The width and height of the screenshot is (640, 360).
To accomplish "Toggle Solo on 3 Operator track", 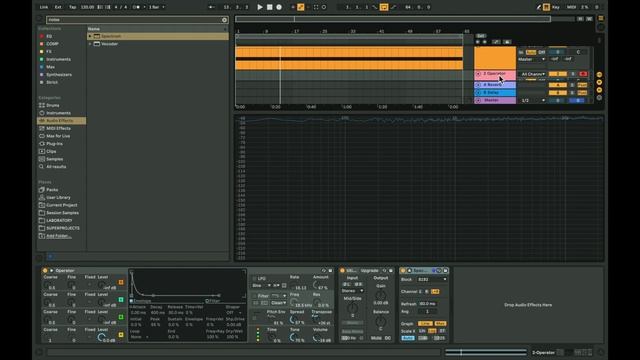I will point(573,74).
